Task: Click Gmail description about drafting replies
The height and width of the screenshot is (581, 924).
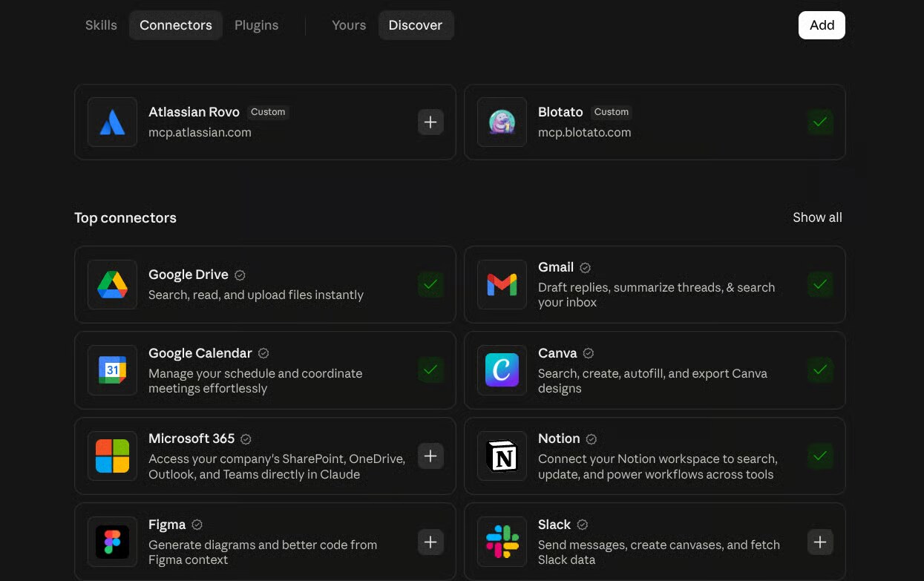Action: [x=656, y=295]
